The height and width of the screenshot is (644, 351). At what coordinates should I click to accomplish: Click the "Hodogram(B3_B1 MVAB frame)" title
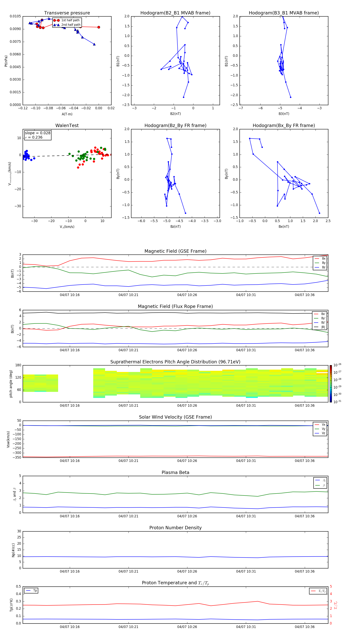[x=284, y=13]
